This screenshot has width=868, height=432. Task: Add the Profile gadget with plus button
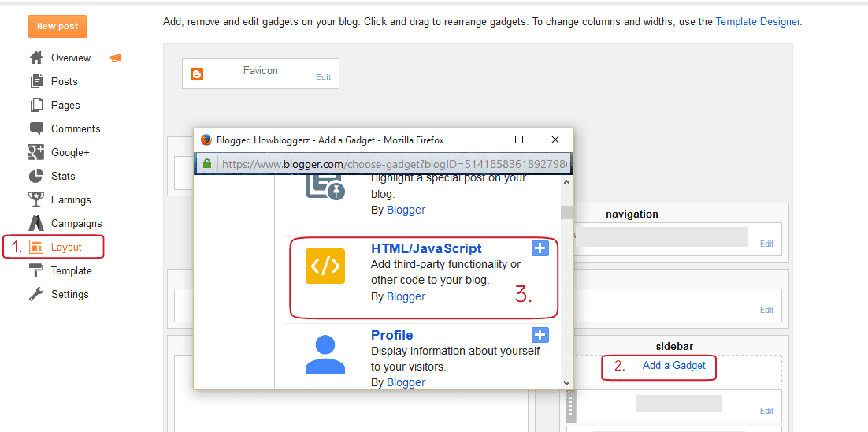[x=540, y=335]
